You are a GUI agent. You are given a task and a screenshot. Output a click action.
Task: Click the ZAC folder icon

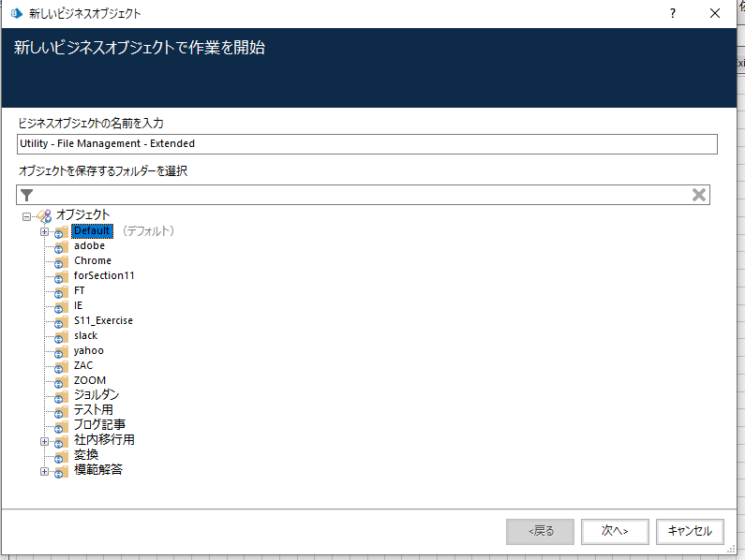(61, 367)
